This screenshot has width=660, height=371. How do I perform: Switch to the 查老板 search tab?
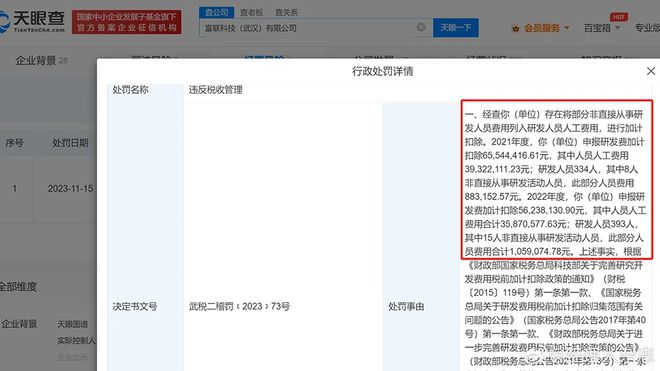(251, 13)
